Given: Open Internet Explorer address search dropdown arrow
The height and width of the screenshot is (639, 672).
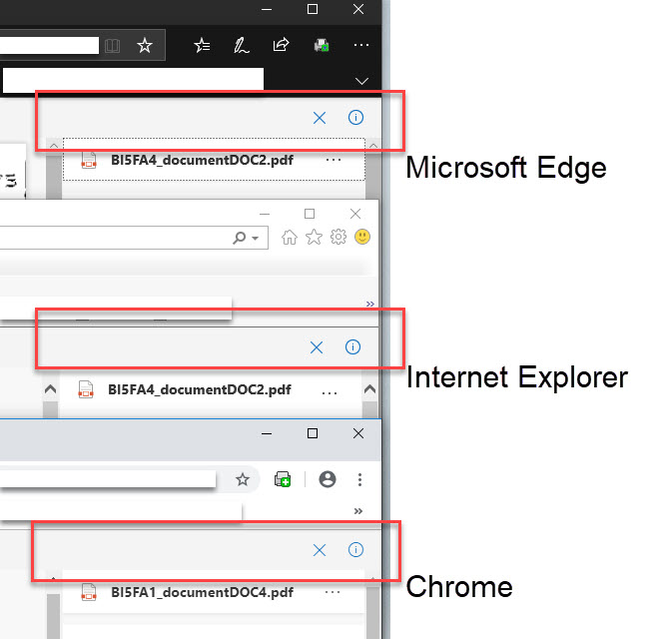Looking at the screenshot, I should 256,239.
